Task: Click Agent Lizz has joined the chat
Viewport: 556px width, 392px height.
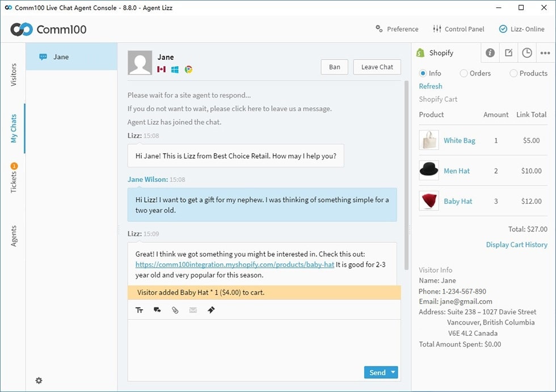Action: (x=174, y=122)
